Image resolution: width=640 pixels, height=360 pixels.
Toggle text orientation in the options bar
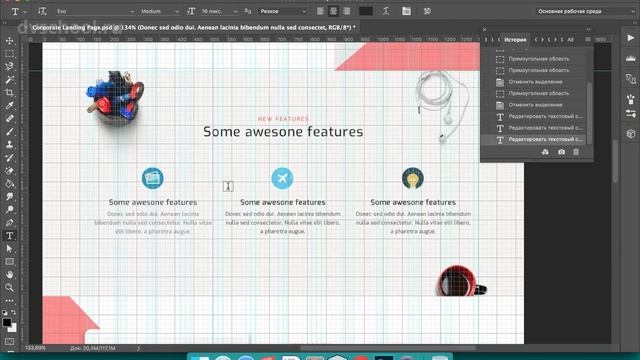(x=42, y=11)
